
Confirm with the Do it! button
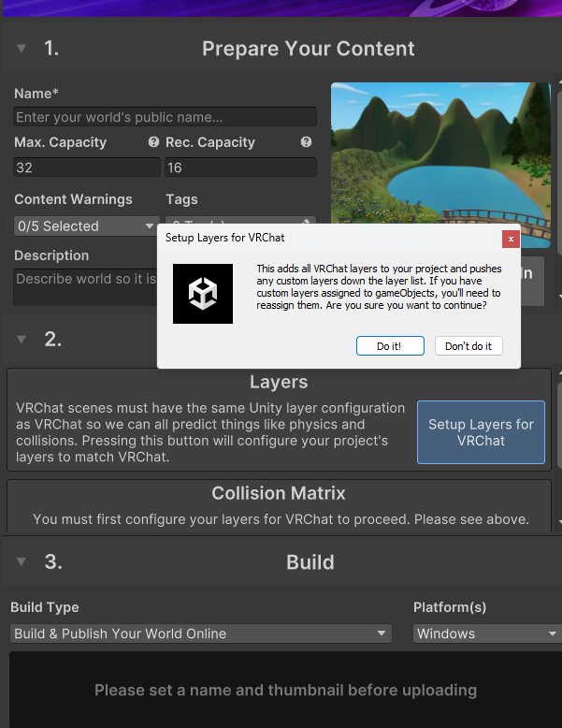(389, 346)
